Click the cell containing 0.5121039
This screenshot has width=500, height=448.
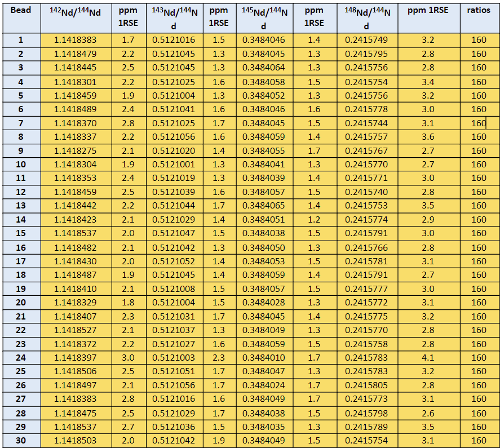point(175,192)
